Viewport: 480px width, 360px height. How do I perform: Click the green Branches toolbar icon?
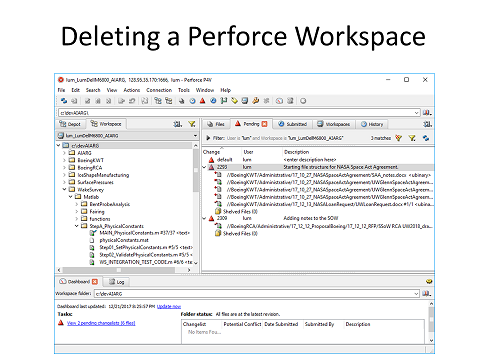(224, 101)
